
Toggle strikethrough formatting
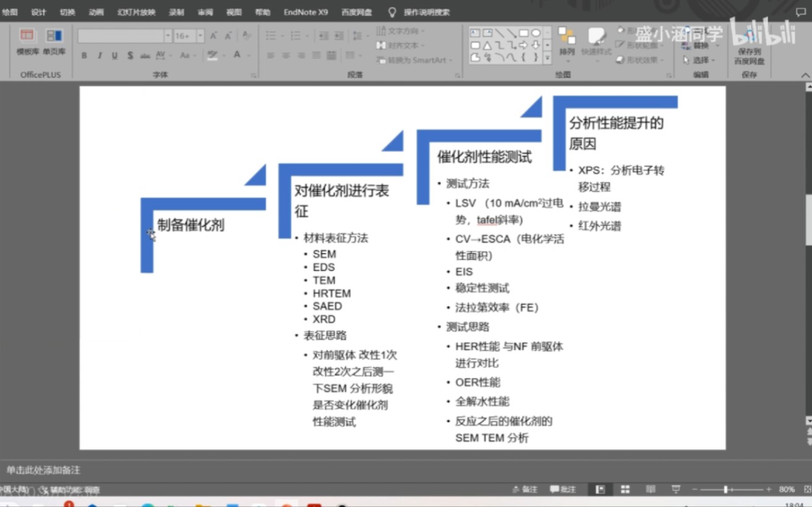(145, 56)
